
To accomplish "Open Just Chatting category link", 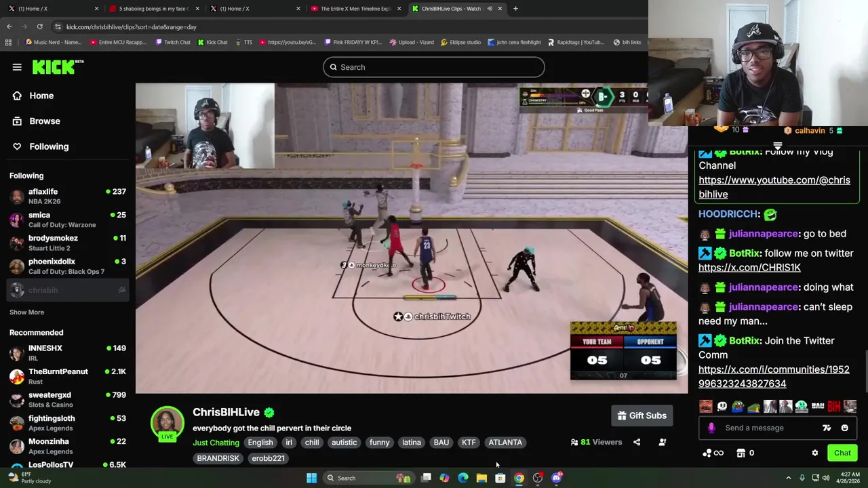I will (216, 443).
